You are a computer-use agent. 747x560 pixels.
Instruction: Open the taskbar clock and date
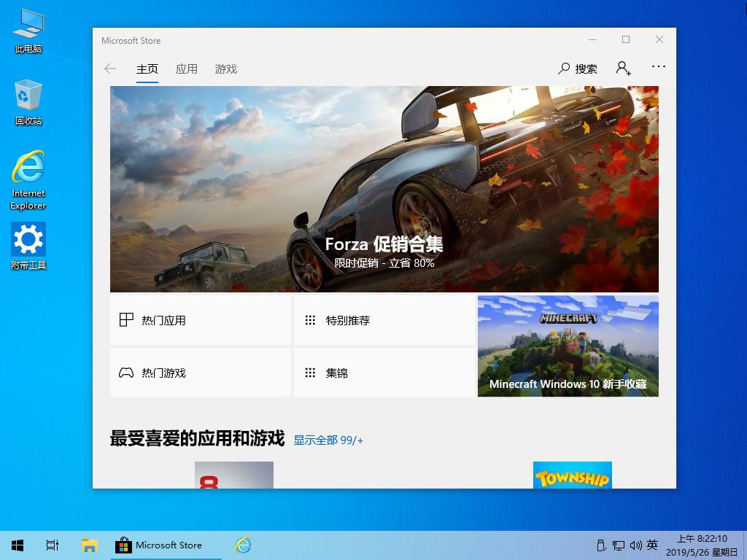703,545
